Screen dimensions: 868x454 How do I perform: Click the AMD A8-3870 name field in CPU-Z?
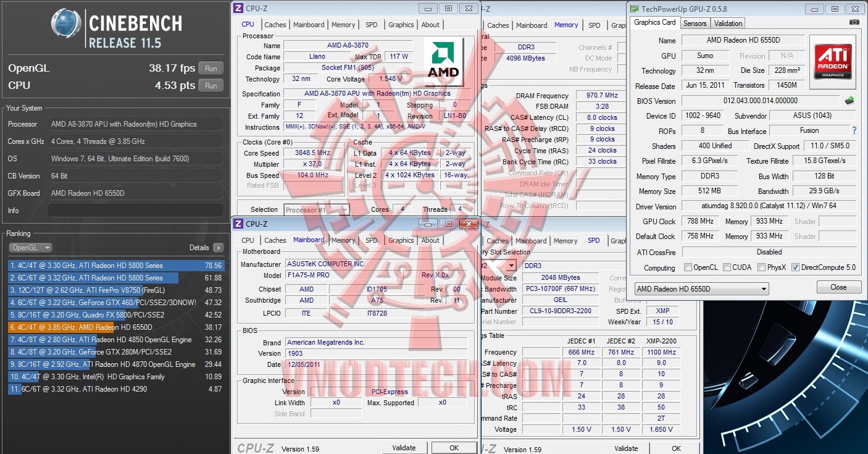coord(348,46)
